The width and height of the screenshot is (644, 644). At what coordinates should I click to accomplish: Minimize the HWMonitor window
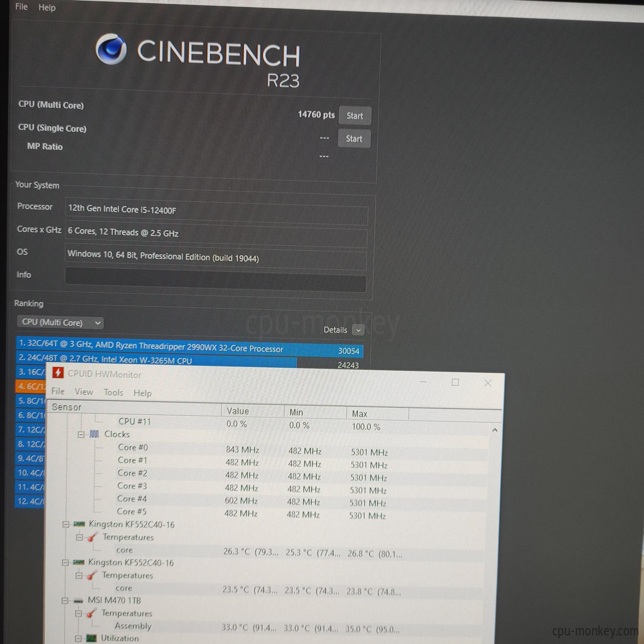click(x=423, y=381)
